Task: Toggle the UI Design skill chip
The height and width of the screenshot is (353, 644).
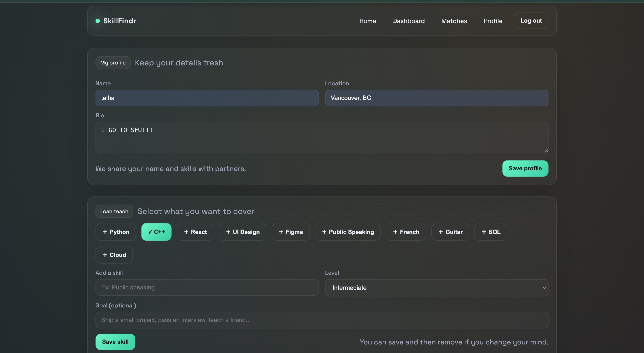Action: point(242,232)
